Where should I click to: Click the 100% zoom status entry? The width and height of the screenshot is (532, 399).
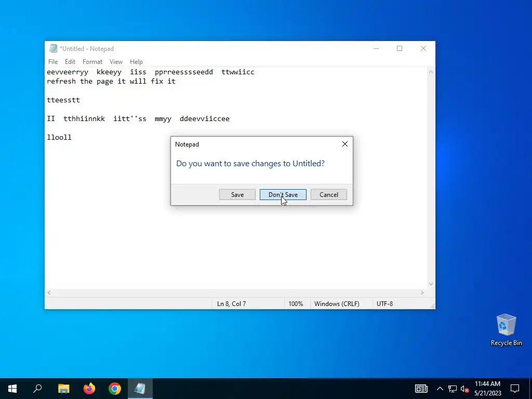click(296, 303)
